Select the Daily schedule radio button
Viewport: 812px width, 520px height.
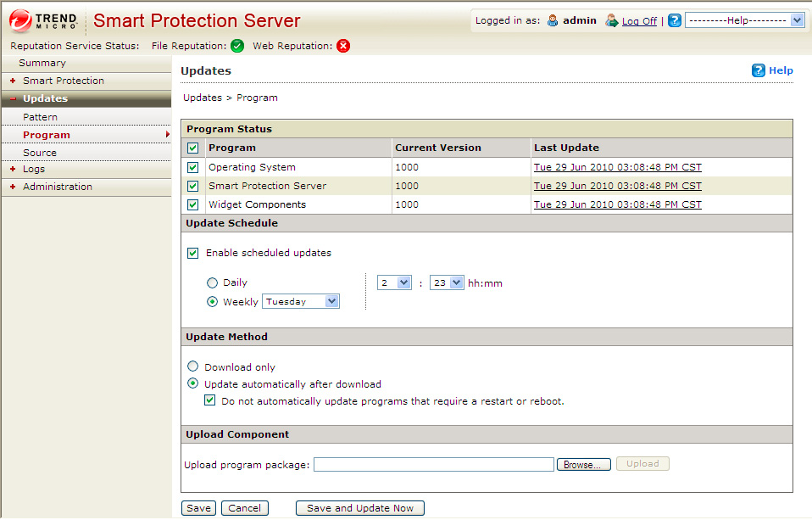(213, 282)
